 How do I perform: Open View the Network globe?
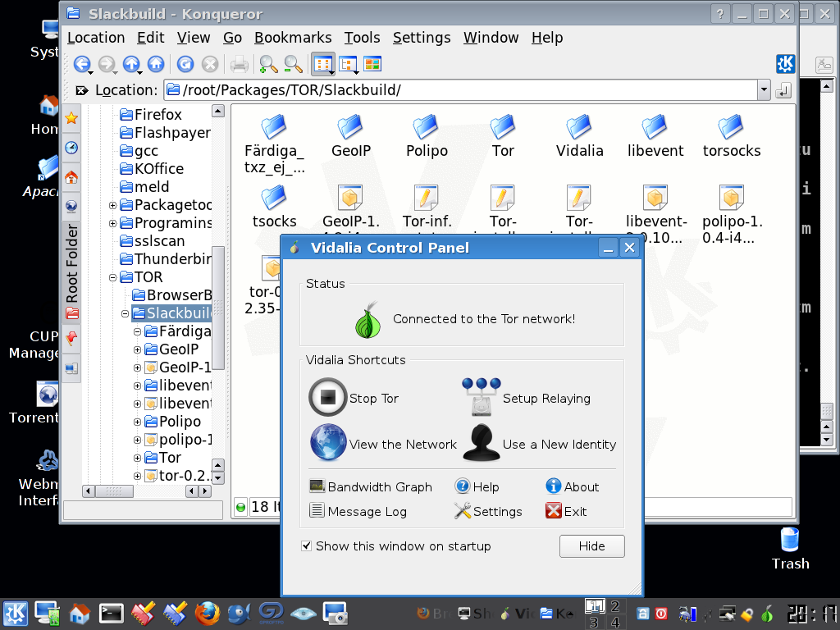(x=327, y=444)
